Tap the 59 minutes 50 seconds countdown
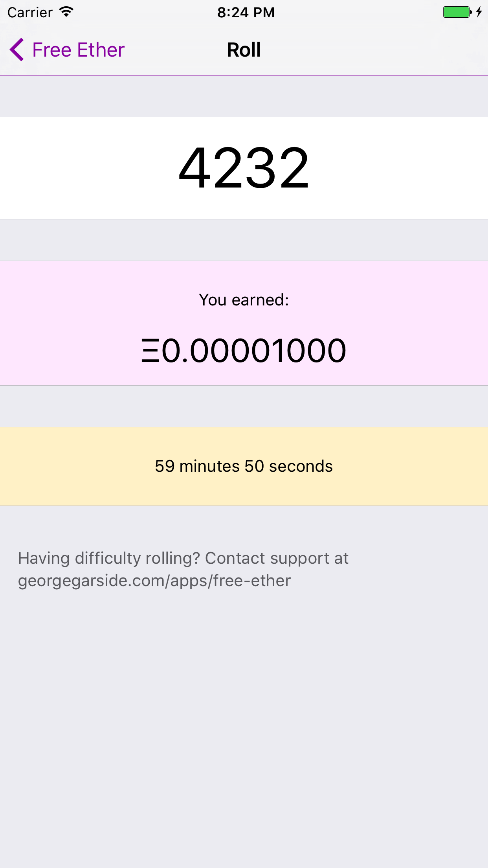The height and width of the screenshot is (868, 488). coord(244,466)
